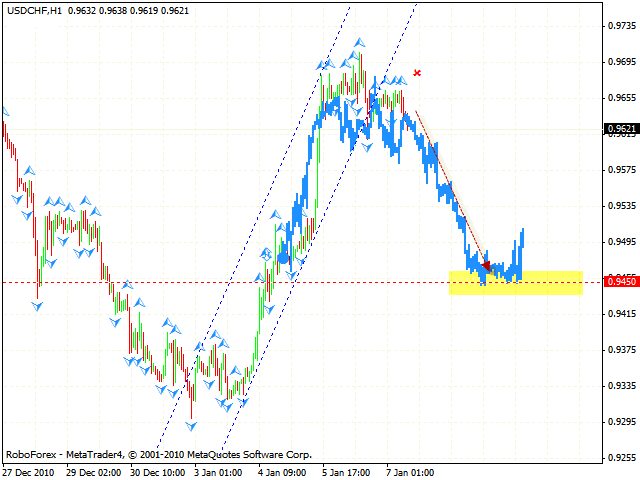Click the 0.9295 price axis label
Viewport: 640px width, 480px height.
pyautogui.click(x=622, y=421)
